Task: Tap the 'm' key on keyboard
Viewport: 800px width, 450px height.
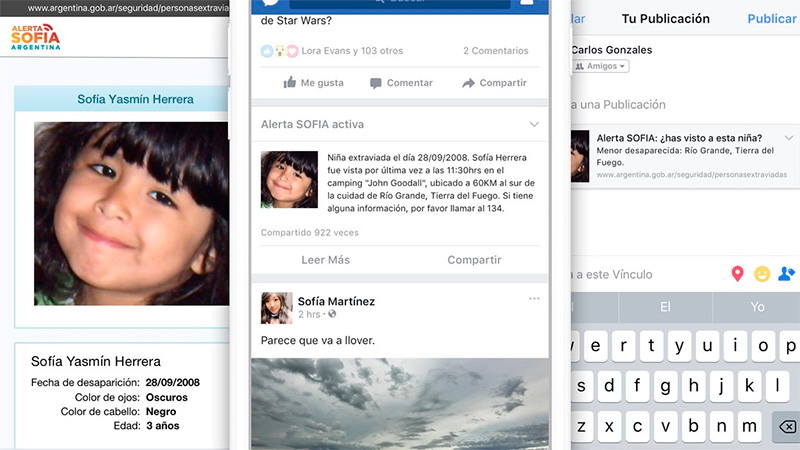Action: (749, 427)
